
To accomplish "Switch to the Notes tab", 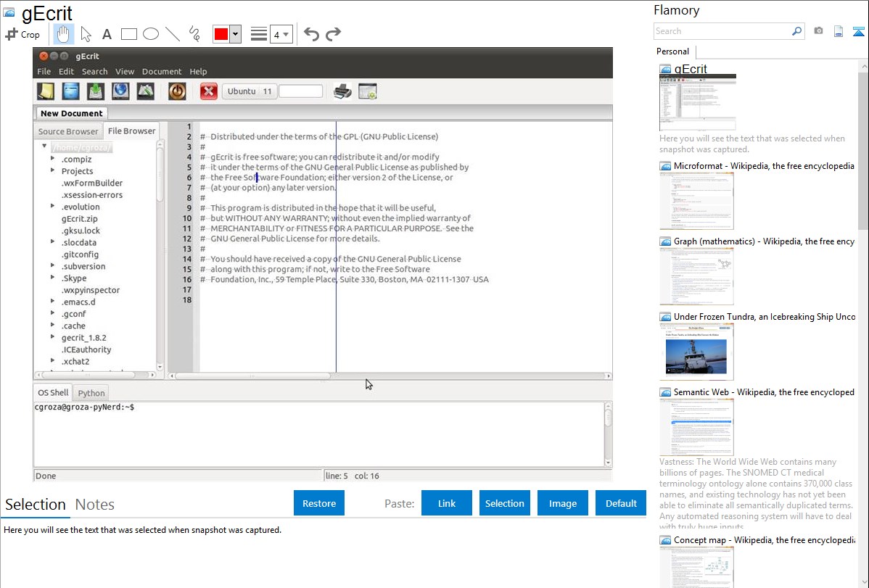I will coord(95,505).
